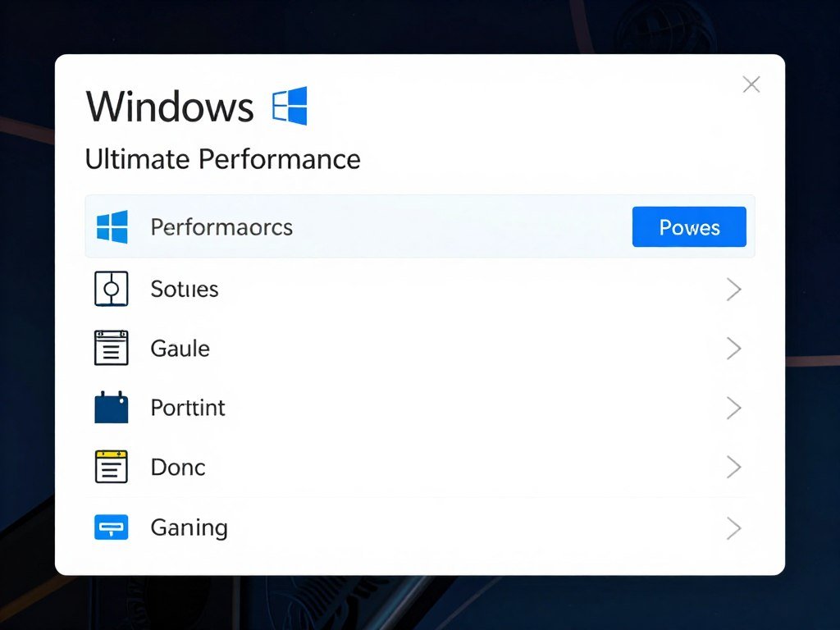The width and height of the screenshot is (840, 630).
Task: Expand the Donc row
Action: pos(734,467)
